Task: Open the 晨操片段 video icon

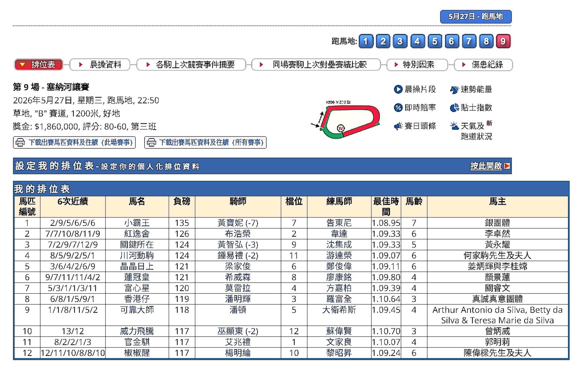Action: 398,89
